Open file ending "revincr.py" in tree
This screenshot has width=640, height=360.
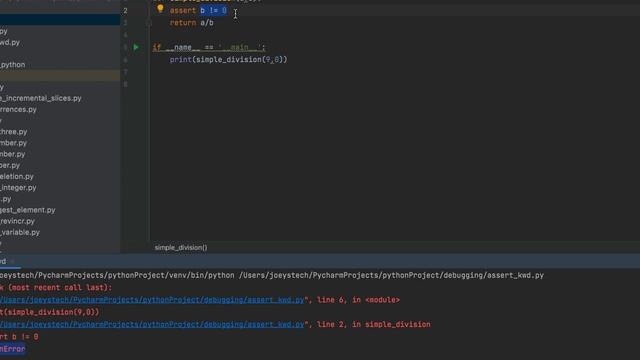click(17, 221)
